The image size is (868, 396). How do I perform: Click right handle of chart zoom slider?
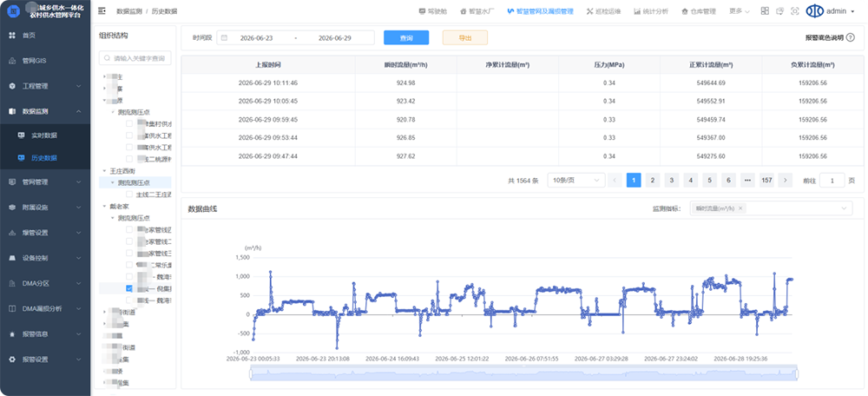coord(797,374)
